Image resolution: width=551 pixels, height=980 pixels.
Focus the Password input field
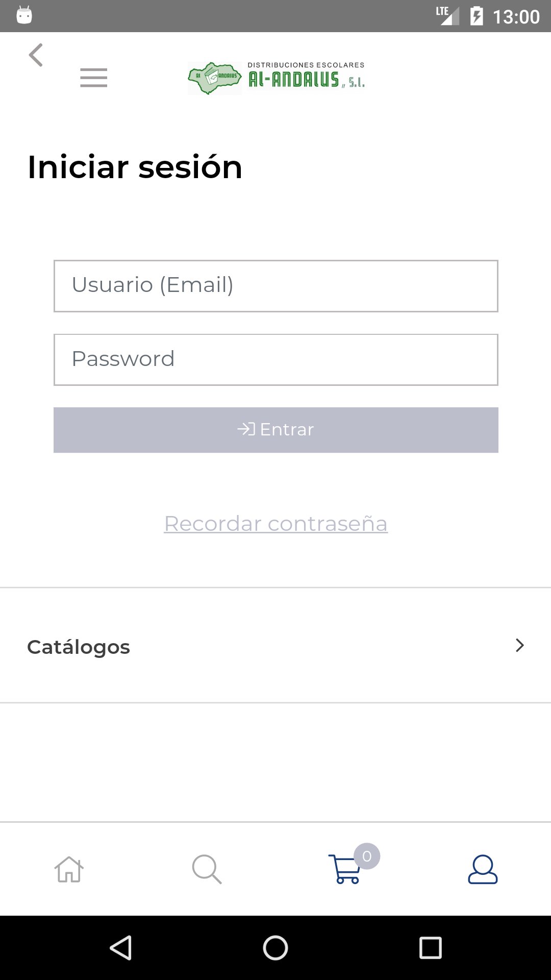point(275,360)
